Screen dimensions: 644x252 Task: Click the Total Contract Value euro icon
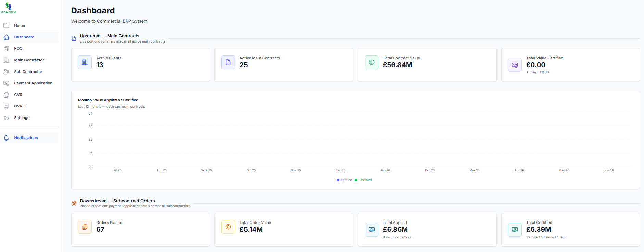point(371,62)
